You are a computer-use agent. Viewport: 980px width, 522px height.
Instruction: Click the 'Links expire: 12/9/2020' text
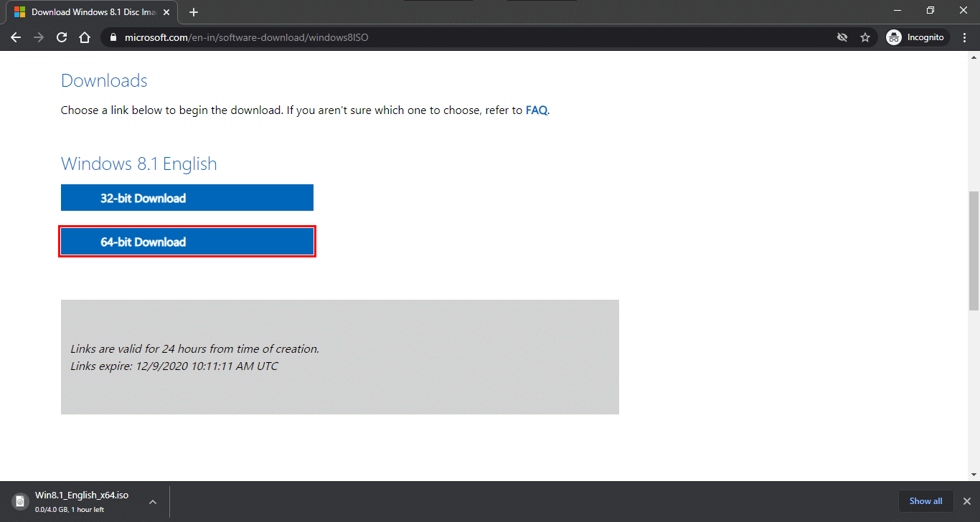pos(174,366)
